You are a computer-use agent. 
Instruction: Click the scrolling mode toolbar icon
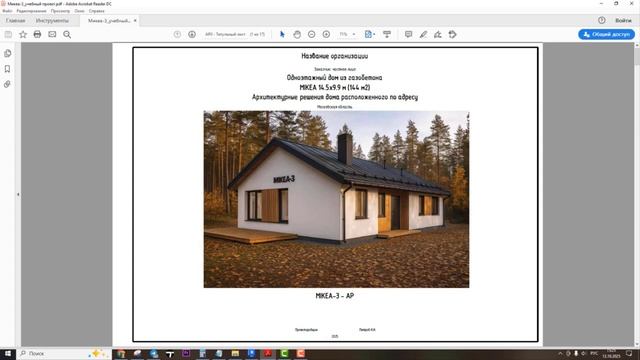[387, 34]
